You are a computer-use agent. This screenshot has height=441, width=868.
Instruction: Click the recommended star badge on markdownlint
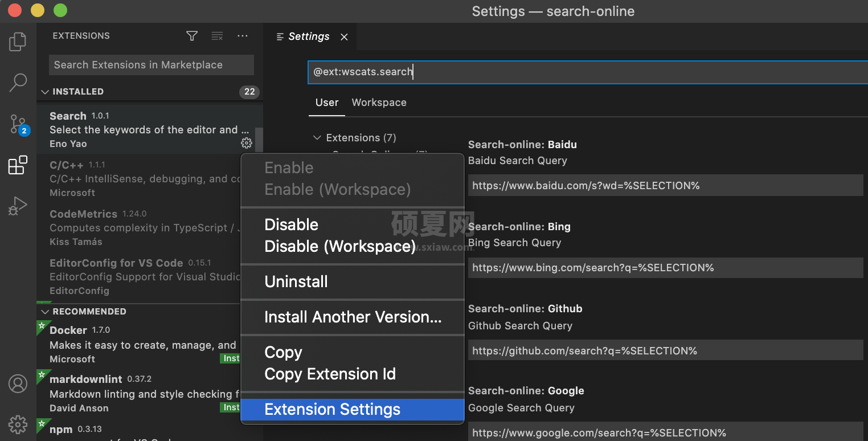click(41, 374)
